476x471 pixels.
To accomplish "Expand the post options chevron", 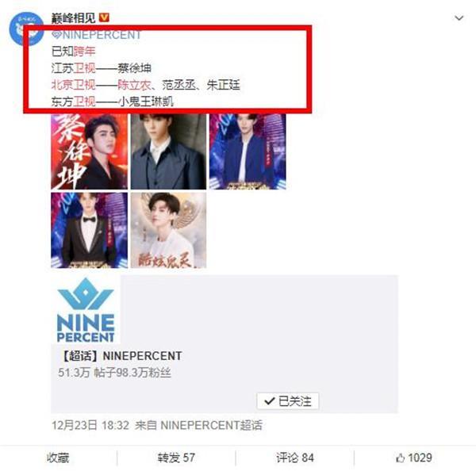I will [x=459, y=18].
